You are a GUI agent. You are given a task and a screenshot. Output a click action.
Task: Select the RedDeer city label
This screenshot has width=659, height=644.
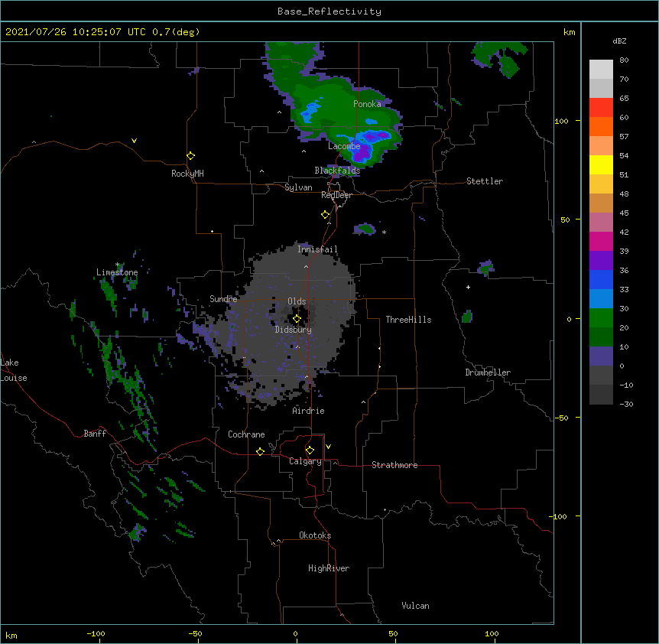(336, 195)
